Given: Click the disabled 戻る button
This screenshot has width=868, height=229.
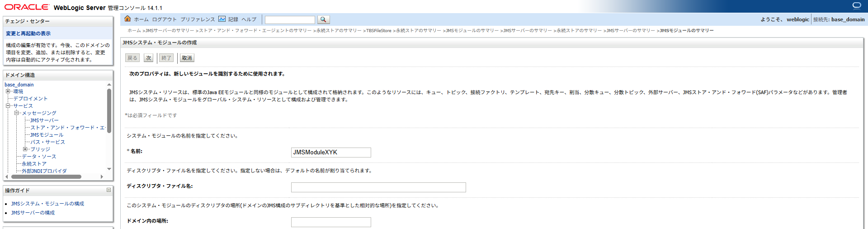Looking at the screenshot, I should click(x=132, y=58).
